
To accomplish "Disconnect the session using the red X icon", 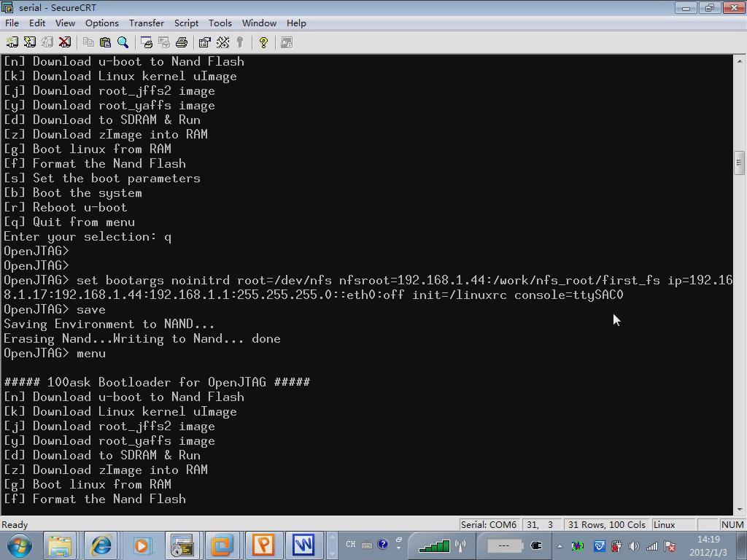I will click(x=65, y=43).
